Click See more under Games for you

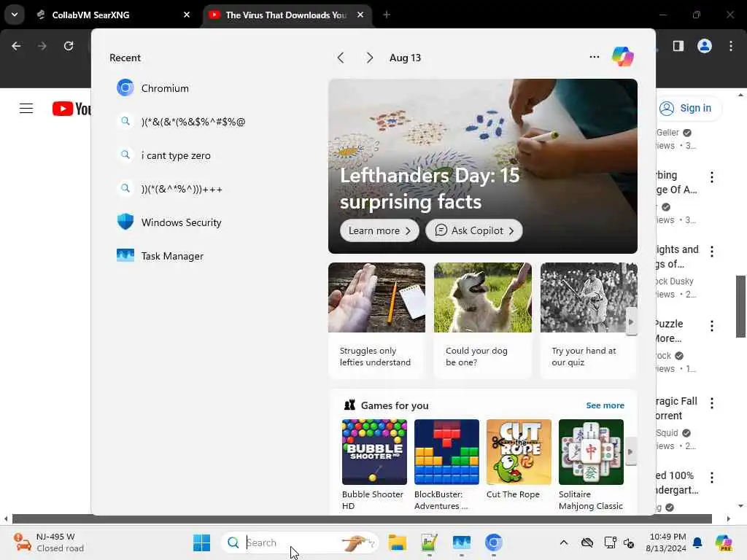pyautogui.click(x=605, y=405)
